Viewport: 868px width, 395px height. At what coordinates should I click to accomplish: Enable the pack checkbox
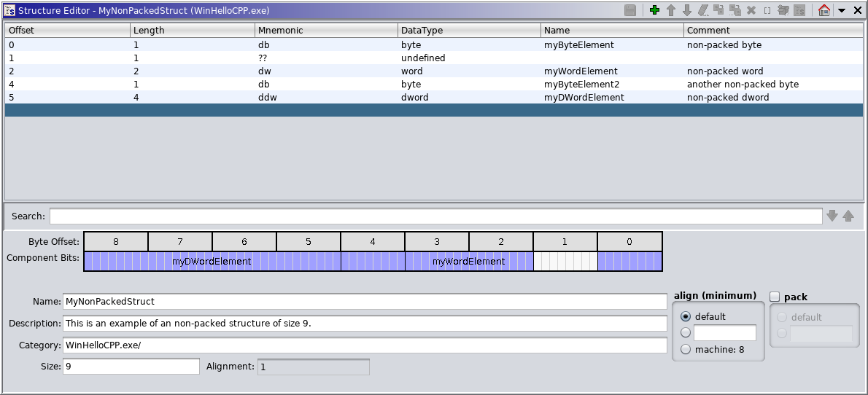775,297
